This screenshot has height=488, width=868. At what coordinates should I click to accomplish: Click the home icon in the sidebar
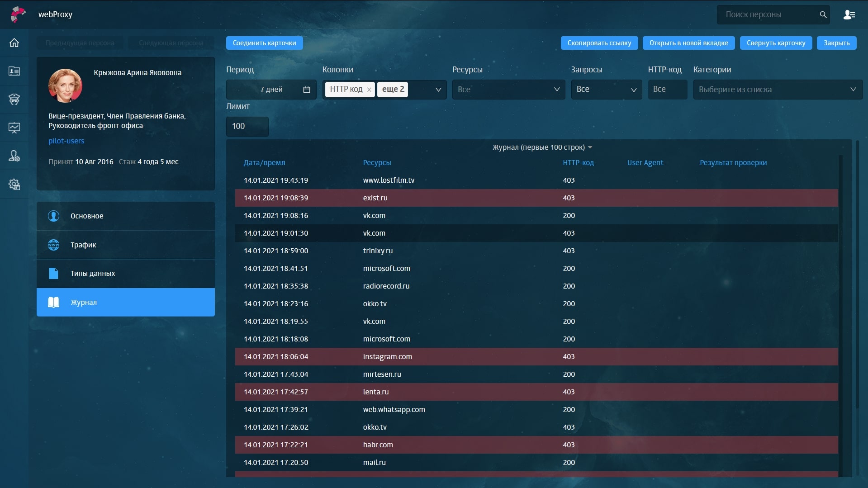coord(14,43)
